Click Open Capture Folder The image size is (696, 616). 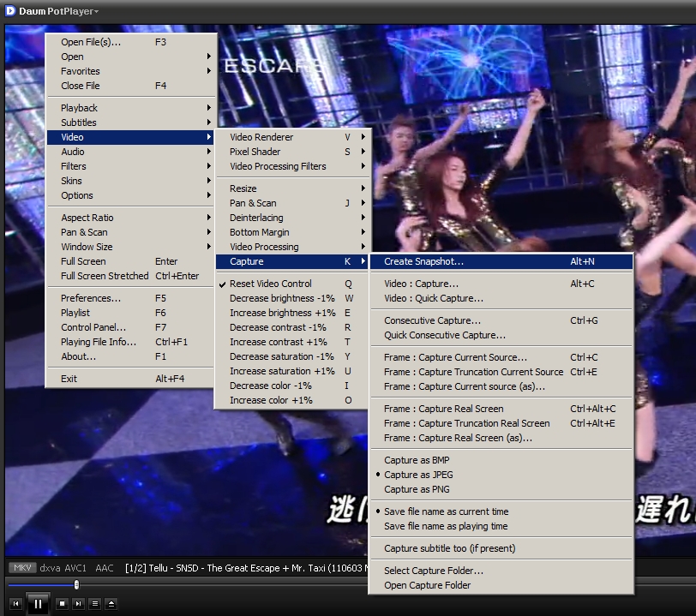(427, 585)
